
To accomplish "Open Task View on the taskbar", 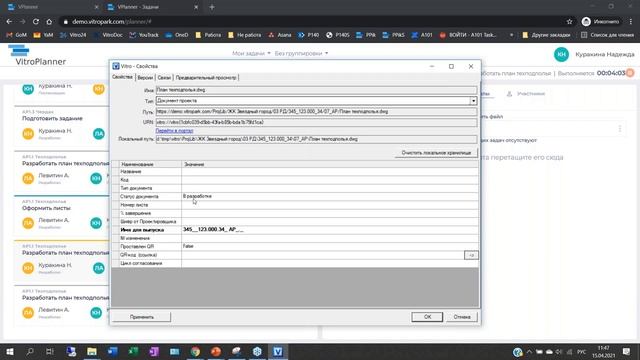I will (x=50, y=351).
